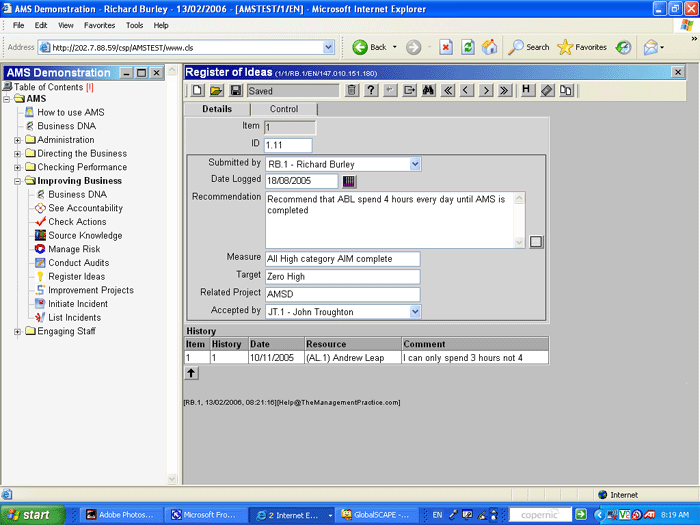Expand the Engaging Staff folder
Screen dimensions: 700x525
click(x=17, y=332)
